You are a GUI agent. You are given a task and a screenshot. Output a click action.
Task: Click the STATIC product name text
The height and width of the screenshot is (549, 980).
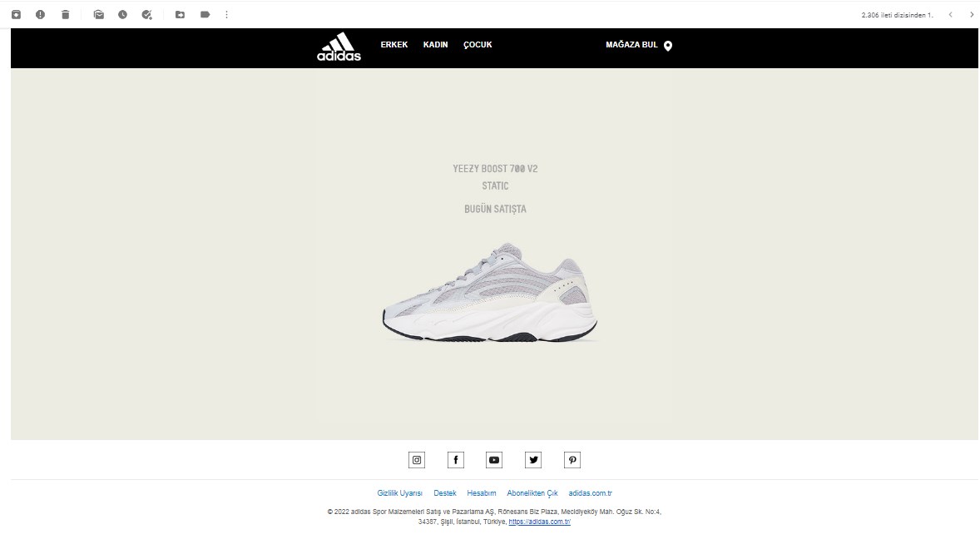point(495,186)
